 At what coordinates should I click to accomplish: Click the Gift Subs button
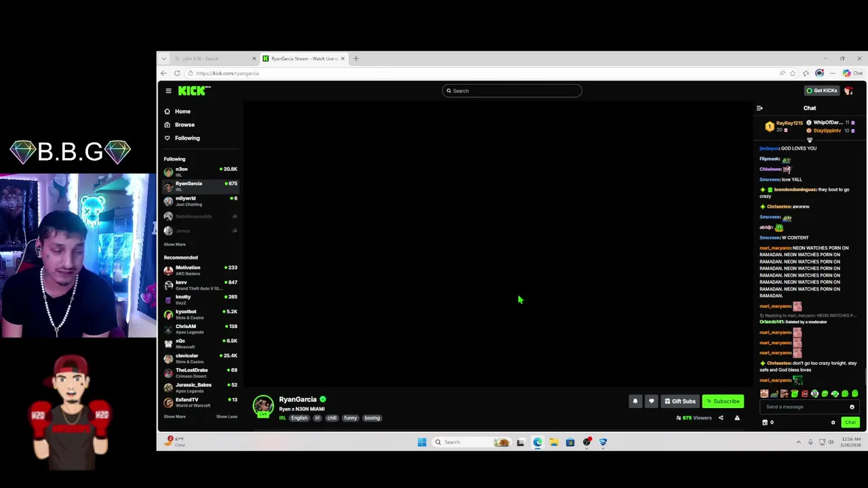[x=680, y=401]
